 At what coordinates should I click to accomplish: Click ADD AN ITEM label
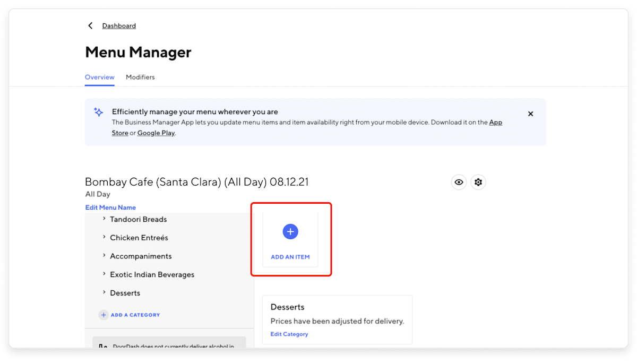coord(290,257)
